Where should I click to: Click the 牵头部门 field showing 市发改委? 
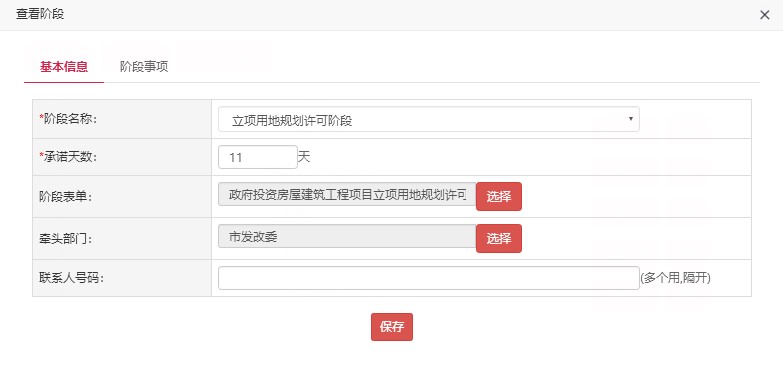347,236
